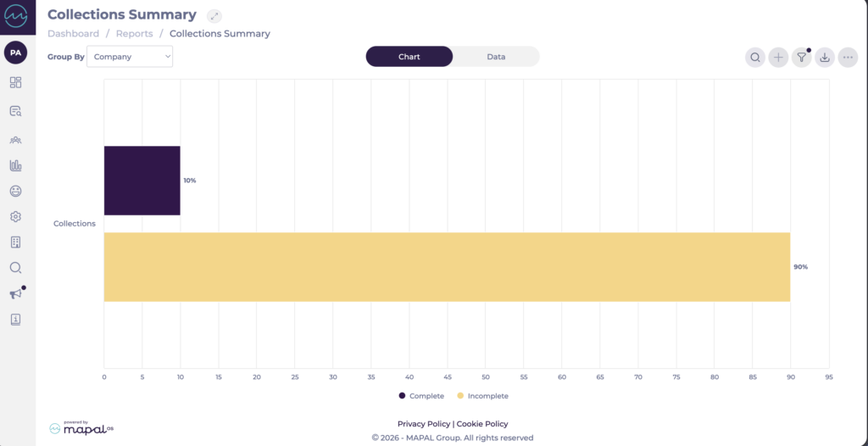868x446 pixels.
Task: Open the three-dots more options menu
Action: point(848,57)
